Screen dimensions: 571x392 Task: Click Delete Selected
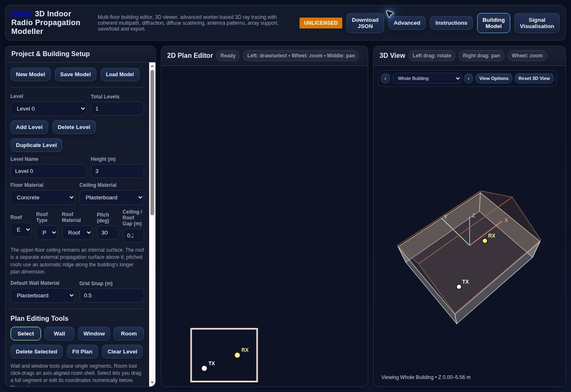click(36, 352)
